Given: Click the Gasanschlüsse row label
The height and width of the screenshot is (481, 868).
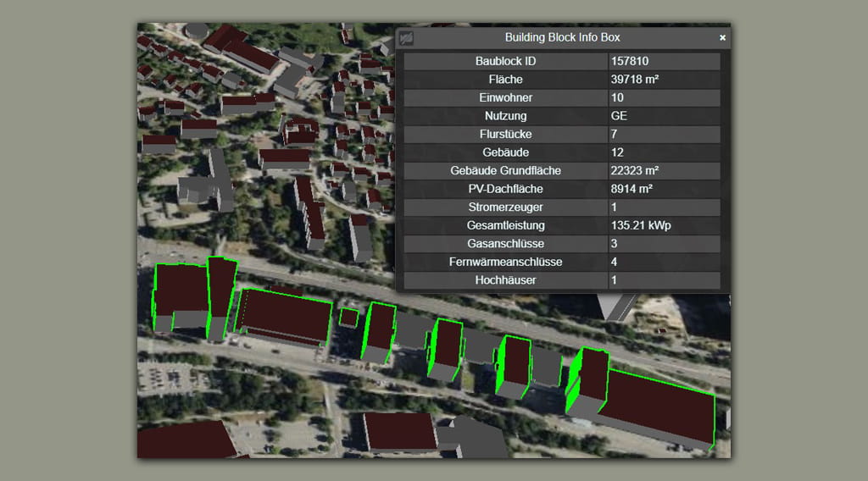Looking at the screenshot, I should (x=505, y=244).
